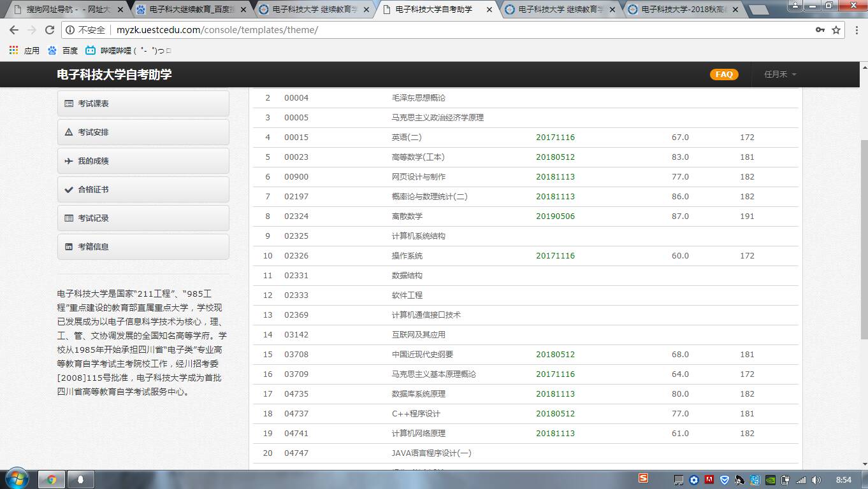868x489 pixels.
Task: Expand the 任月禾 user dropdown
Action: 780,74
